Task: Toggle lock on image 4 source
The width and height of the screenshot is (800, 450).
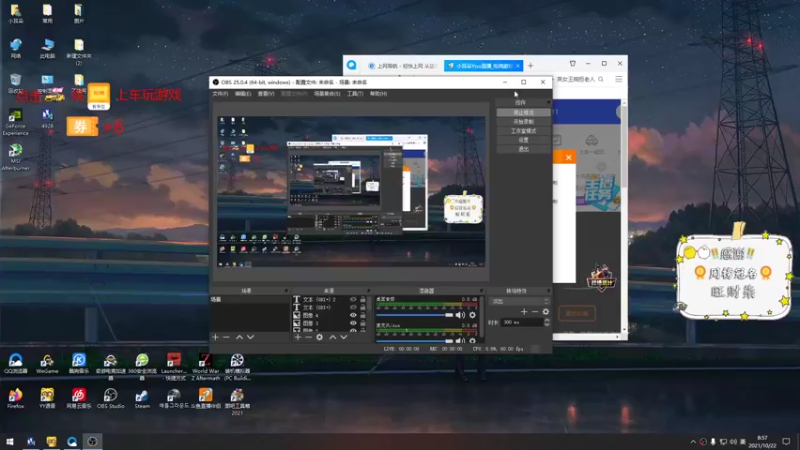Action: 363,315
